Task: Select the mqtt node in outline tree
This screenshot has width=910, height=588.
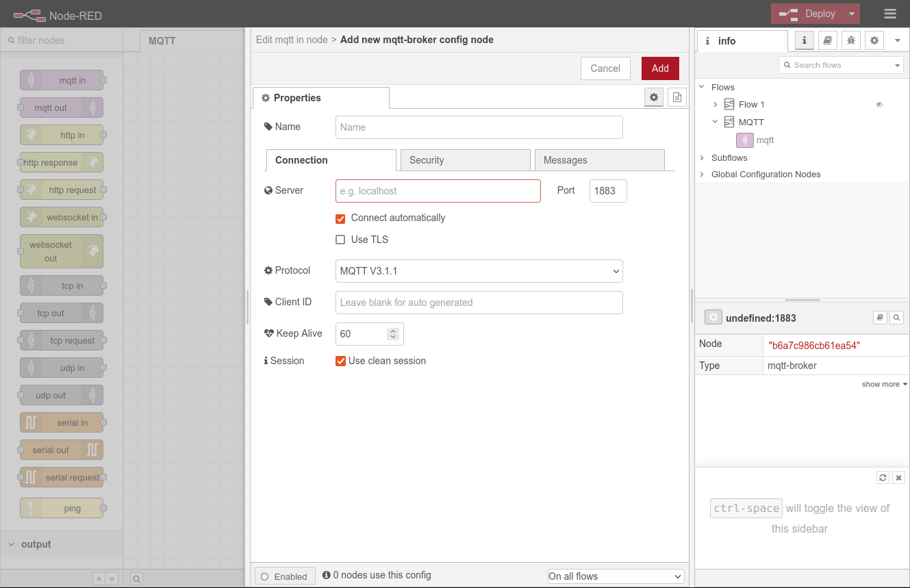Action: coord(766,140)
